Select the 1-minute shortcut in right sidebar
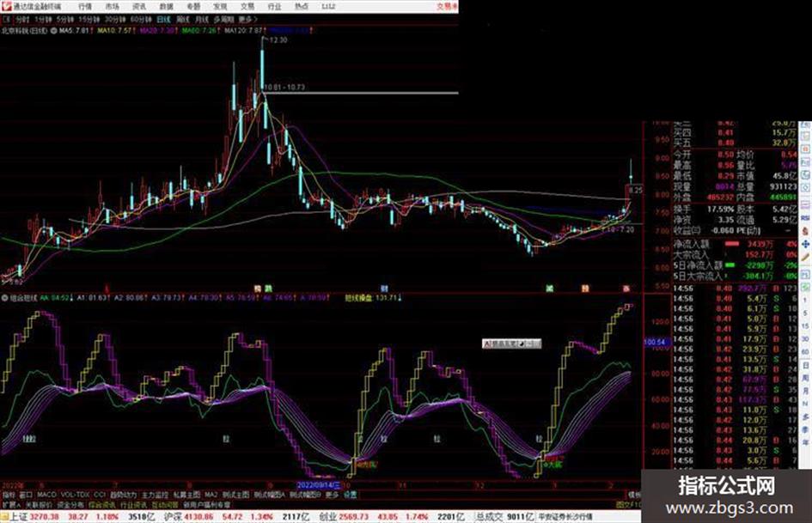 805,301
